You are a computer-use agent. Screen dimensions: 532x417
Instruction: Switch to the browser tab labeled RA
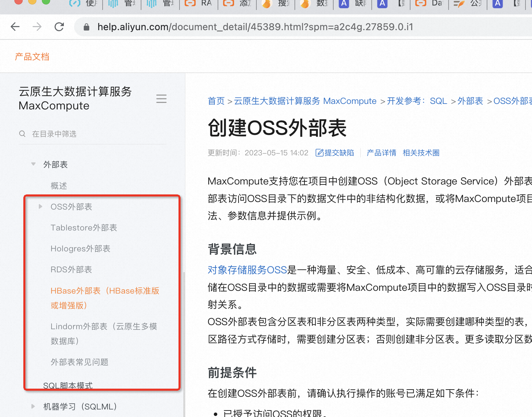point(199,3)
